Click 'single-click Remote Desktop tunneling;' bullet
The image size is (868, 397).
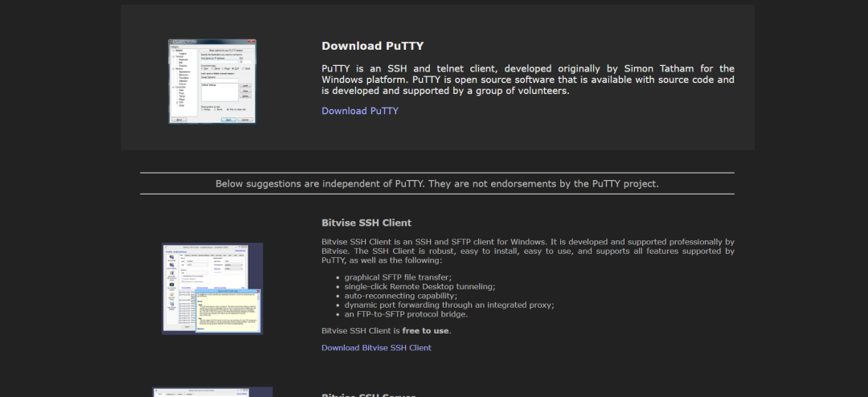[420, 286]
